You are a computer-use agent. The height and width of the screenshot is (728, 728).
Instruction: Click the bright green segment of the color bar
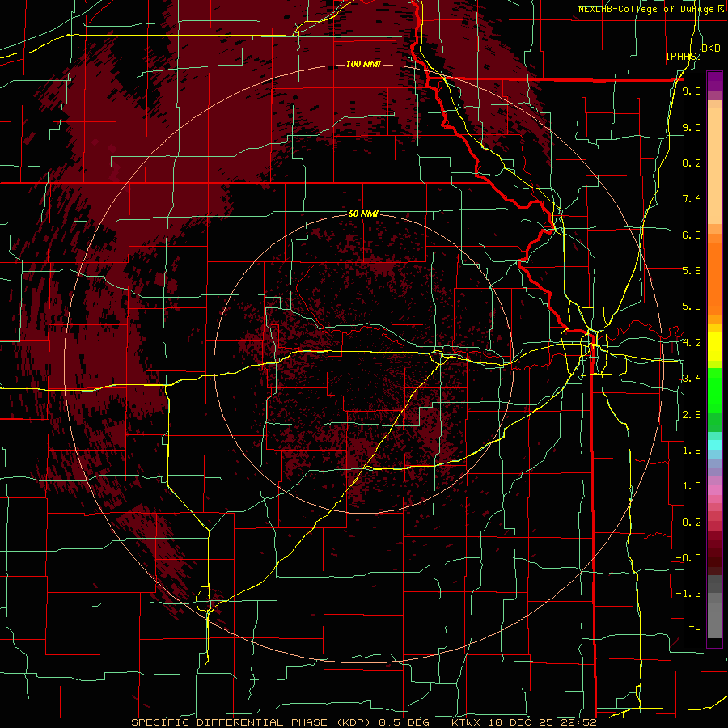tap(714, 390)
